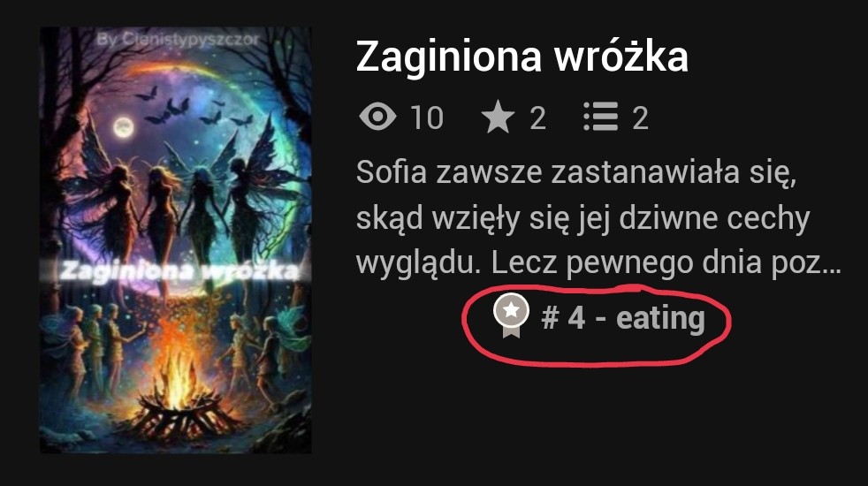Click the description line starting Sofia zawsze
Image resolution: width=868 pixels, height=486 pixels.
576,173
